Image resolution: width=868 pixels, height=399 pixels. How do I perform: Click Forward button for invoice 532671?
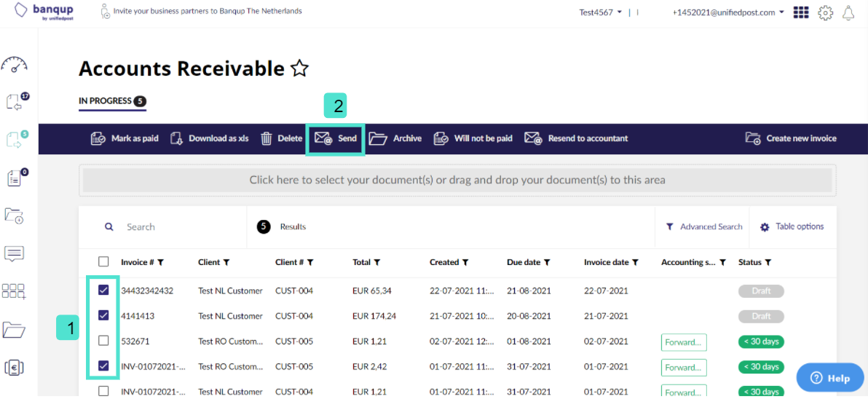(684, 341)
